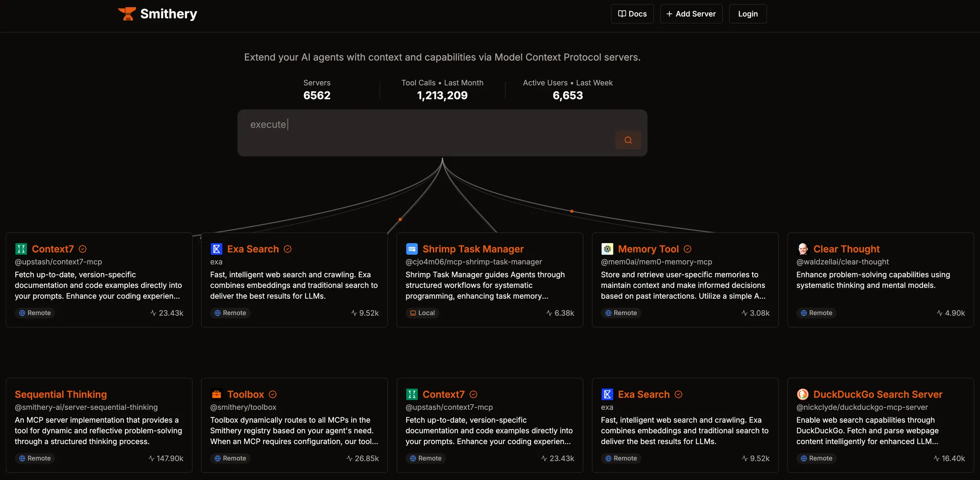
Task: Click Tool Calls count 1,213,209
Action: pos(442,95)
